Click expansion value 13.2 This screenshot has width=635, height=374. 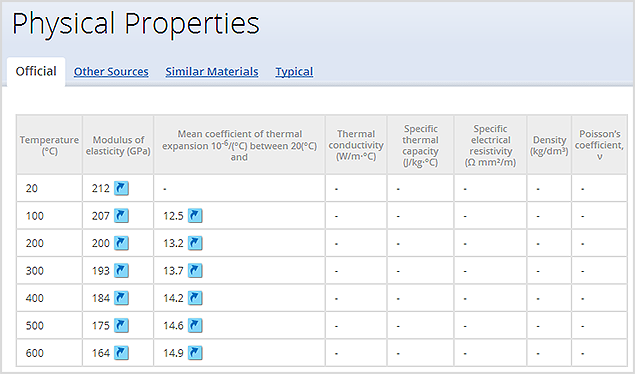[x=173, y=243]
